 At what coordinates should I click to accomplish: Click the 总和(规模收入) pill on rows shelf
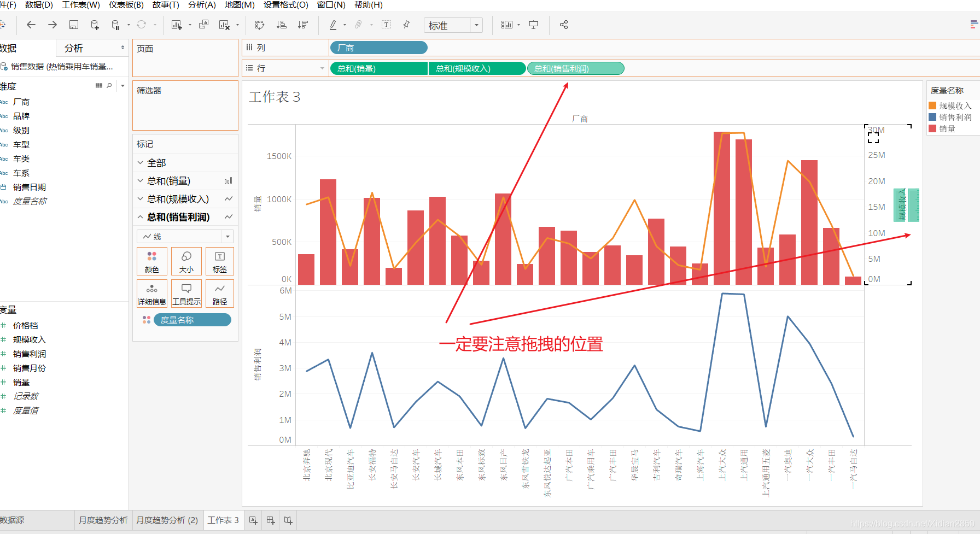tap(477, 68)
